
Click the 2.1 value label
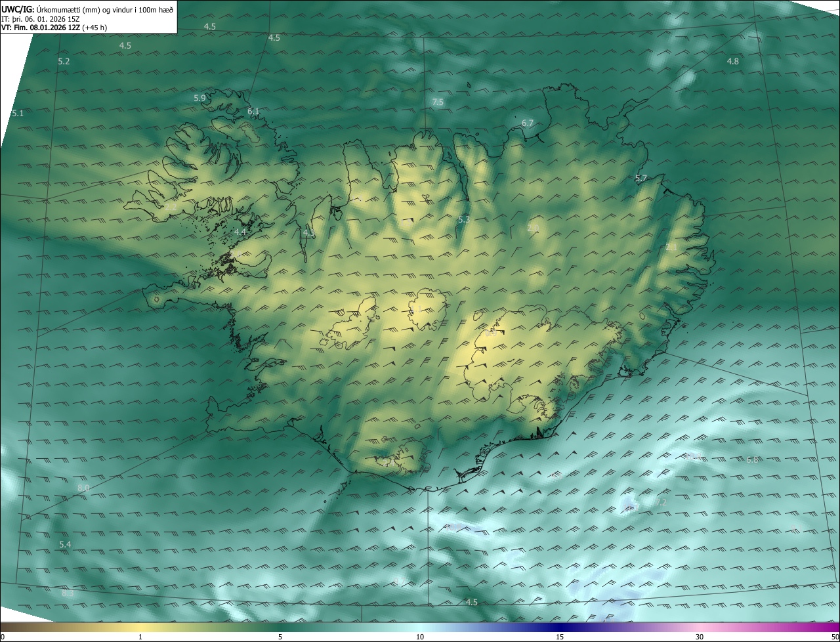tap(671, 247)
